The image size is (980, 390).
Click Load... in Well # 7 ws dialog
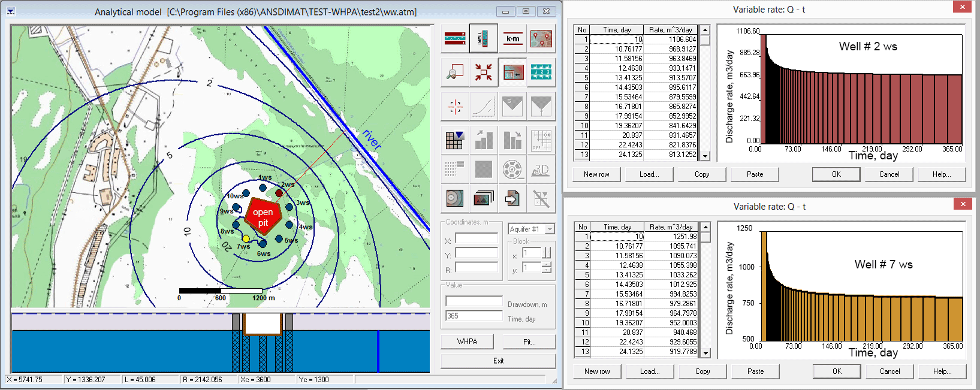650,371
